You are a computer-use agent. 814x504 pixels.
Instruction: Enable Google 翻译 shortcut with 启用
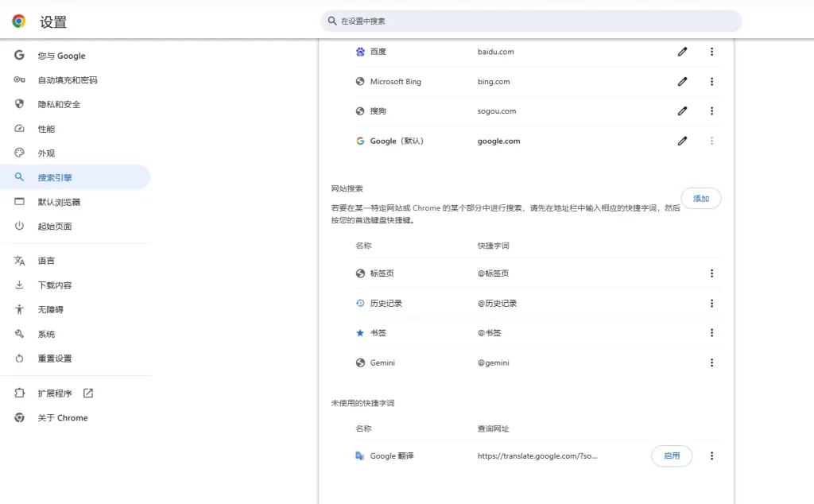672,456
